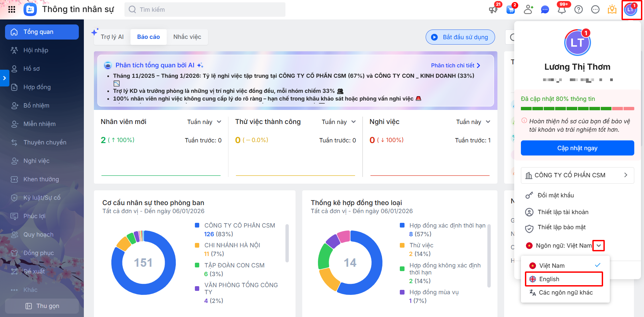
Task: Open Hợp đồng in the sidebar
Action: point(37,87)
